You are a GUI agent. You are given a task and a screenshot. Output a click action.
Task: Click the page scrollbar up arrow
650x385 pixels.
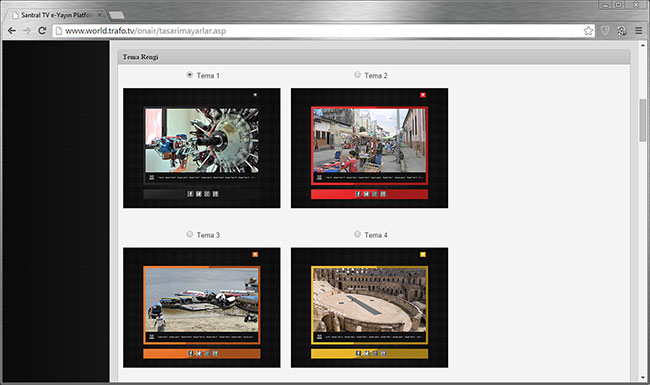point(643,45)
